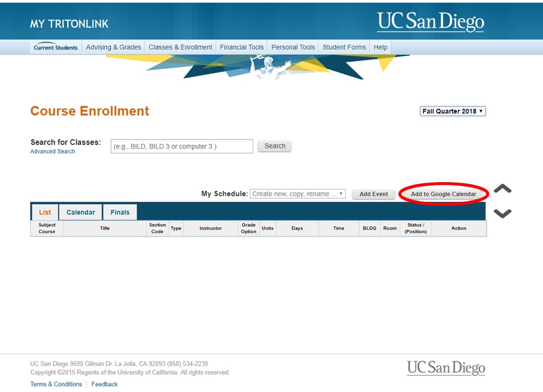
Task: Open the My Schedule dropdown
Action: [297, 193]
